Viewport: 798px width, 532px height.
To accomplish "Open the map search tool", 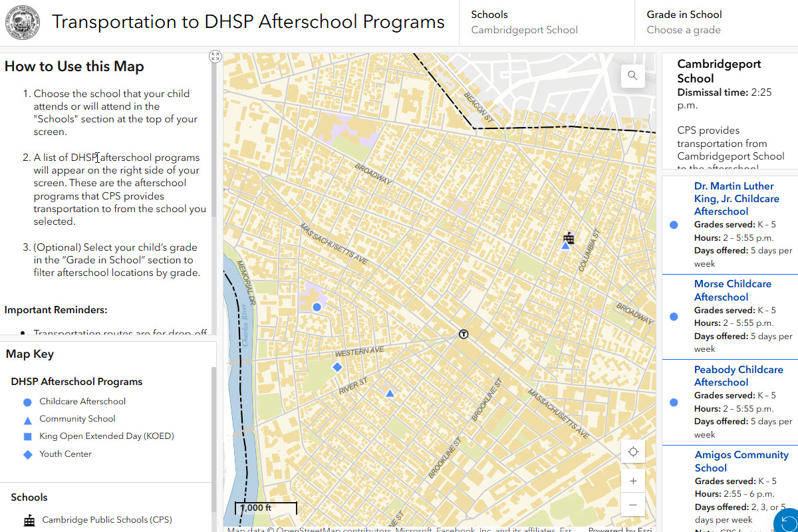I will [632, 76].
